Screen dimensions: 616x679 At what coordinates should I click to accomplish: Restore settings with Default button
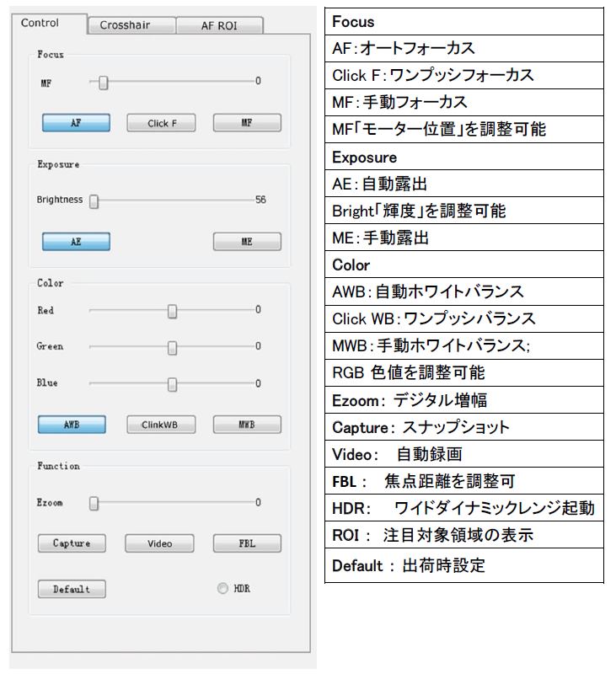pyautogui.click(x=72, y=589)
